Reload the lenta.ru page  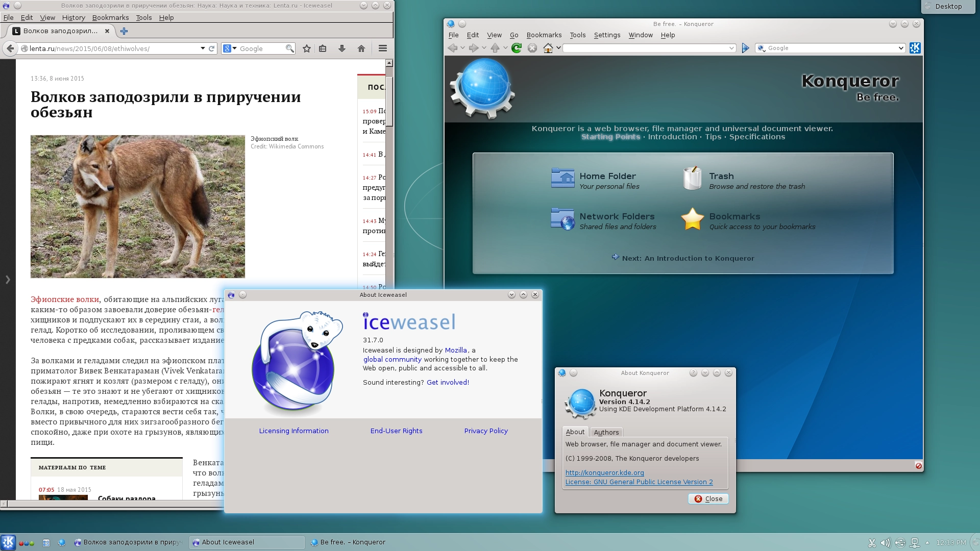[211, 48]
